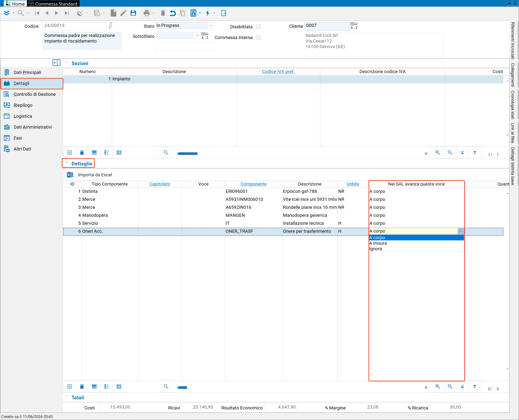Open the Cronologia stati side tab
Image resolution: width=519 pixels, height=420 pixels.
pos(512,105)
